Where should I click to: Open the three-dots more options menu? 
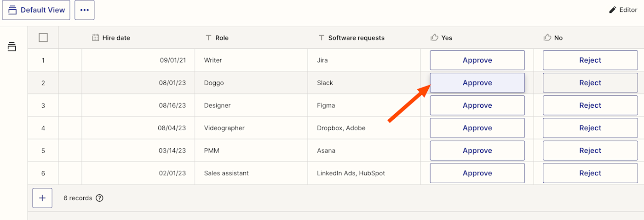(x=85, y=10)
